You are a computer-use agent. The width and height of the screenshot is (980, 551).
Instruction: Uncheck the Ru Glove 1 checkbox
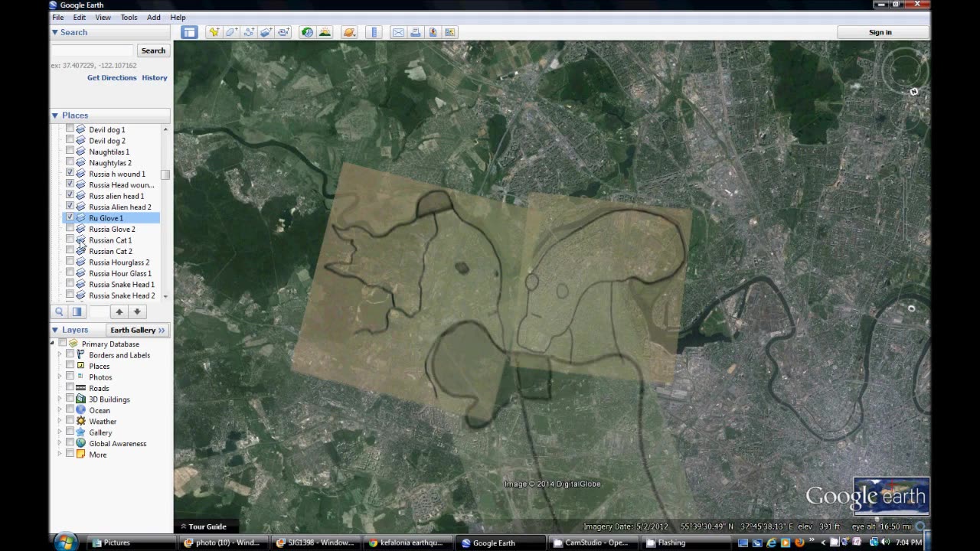[x=70, y=218]
